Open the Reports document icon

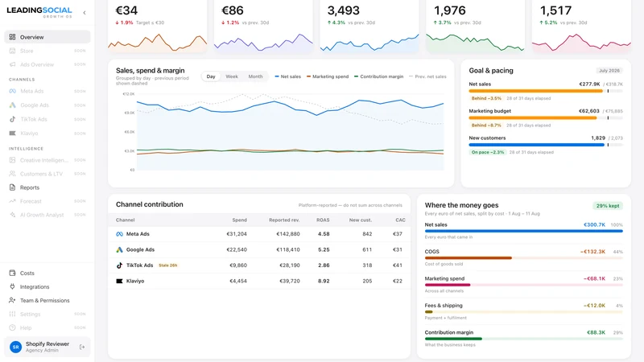tap(12, 187)
